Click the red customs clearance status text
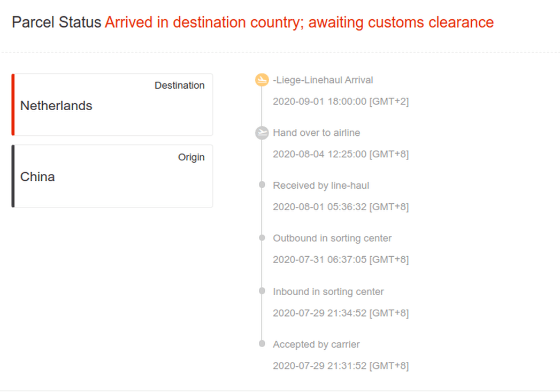The width and height of the screenshot is (560, 392). pyautogui.click(x=299, y=22)
